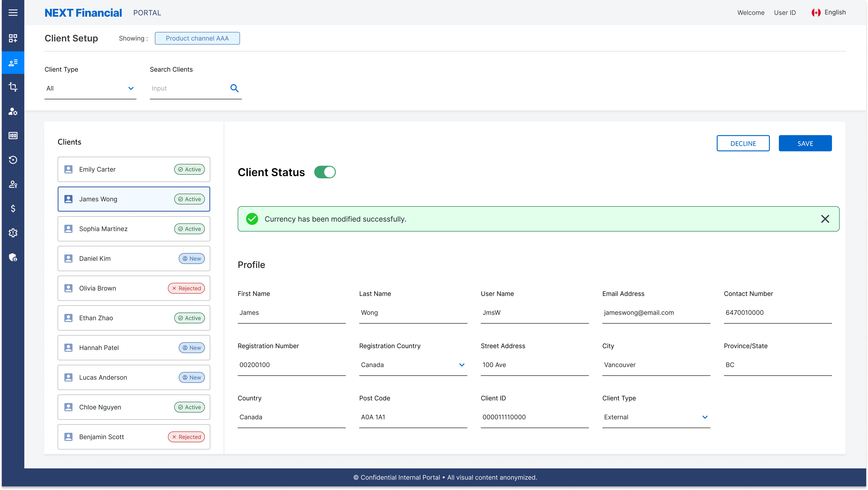Expand the Client Type dropdown showing External

tap(705, 417)
